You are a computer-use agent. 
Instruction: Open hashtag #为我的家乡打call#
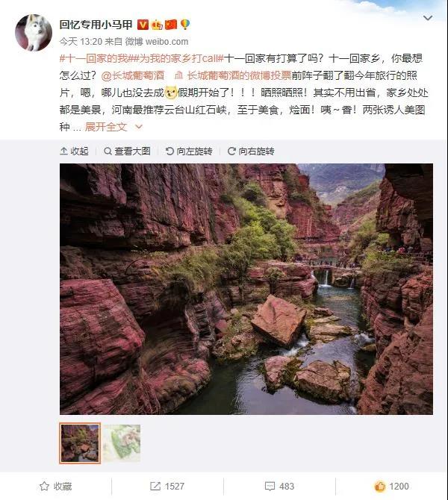[x=176, y=58]
